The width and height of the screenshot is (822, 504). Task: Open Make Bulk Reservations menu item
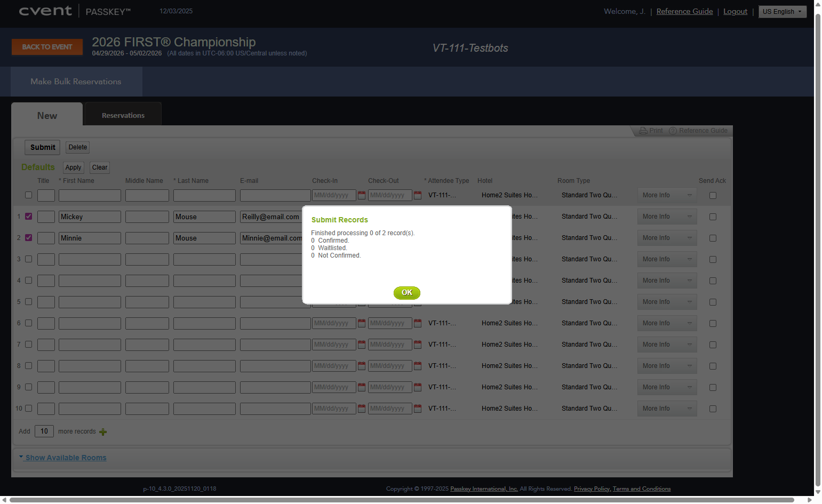[x=76, y=82]
